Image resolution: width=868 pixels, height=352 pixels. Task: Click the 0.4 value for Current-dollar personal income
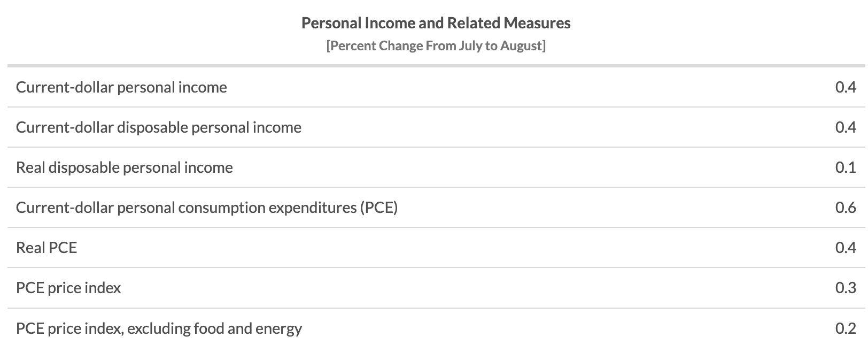pos(845,87)
